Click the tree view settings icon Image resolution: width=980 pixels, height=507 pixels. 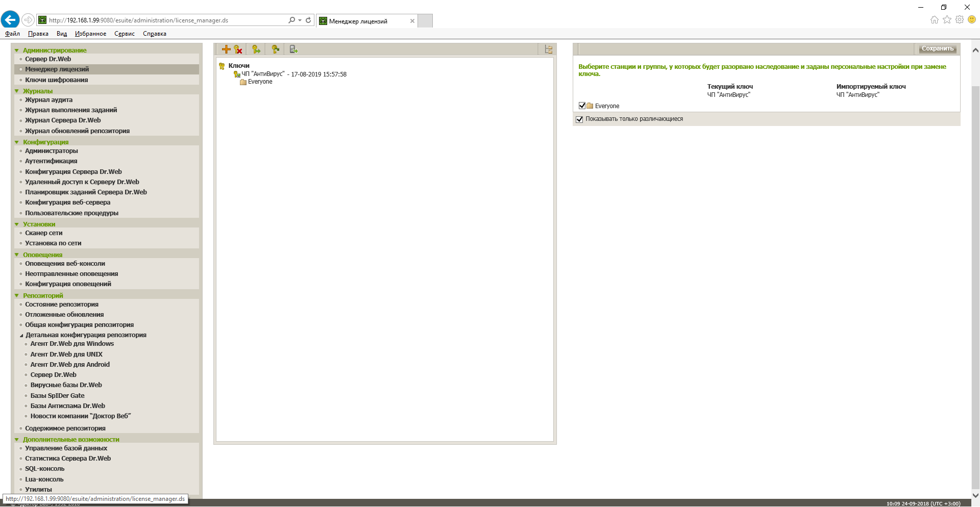(x=549, y=49)
